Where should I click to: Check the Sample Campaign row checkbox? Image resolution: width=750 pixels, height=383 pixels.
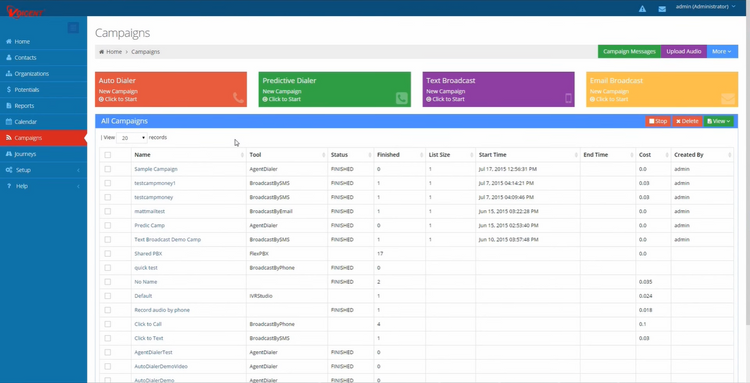click(108, 169)
